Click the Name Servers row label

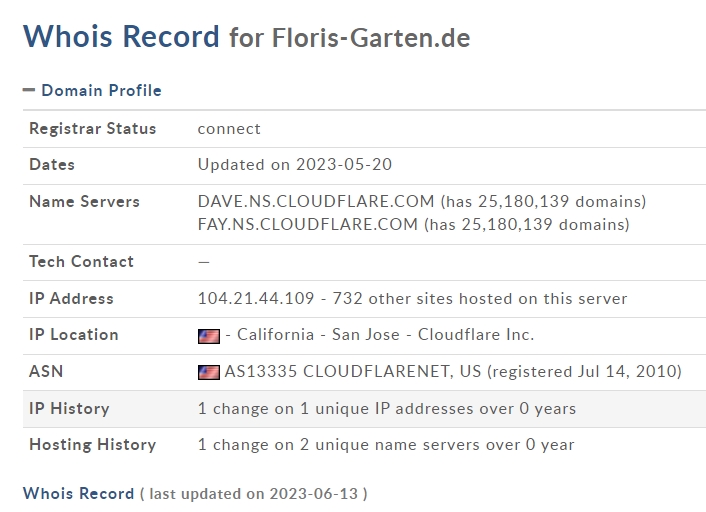(84, 201)
